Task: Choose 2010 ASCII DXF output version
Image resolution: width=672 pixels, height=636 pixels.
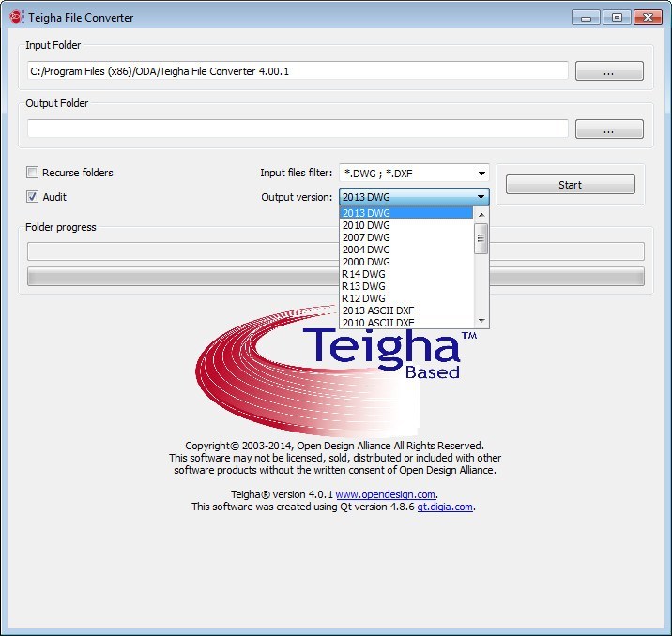Action: pyautogui.click(x=405, y=323)
